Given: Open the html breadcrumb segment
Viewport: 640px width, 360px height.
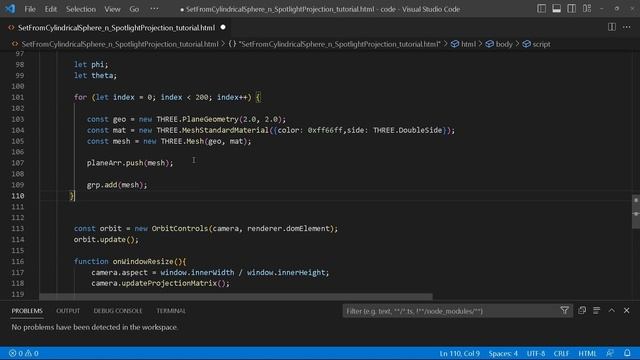Looking at the screenshot, I should 468,44.
